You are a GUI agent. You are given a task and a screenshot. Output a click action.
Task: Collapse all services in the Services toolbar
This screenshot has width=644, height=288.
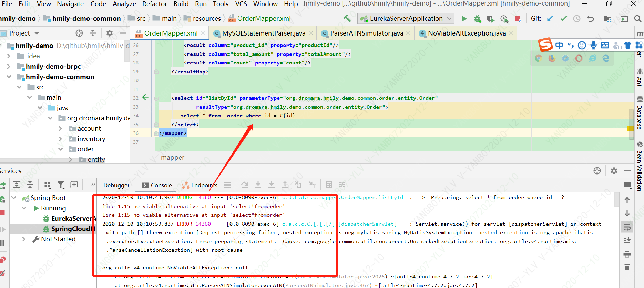(x=30, y=185)
